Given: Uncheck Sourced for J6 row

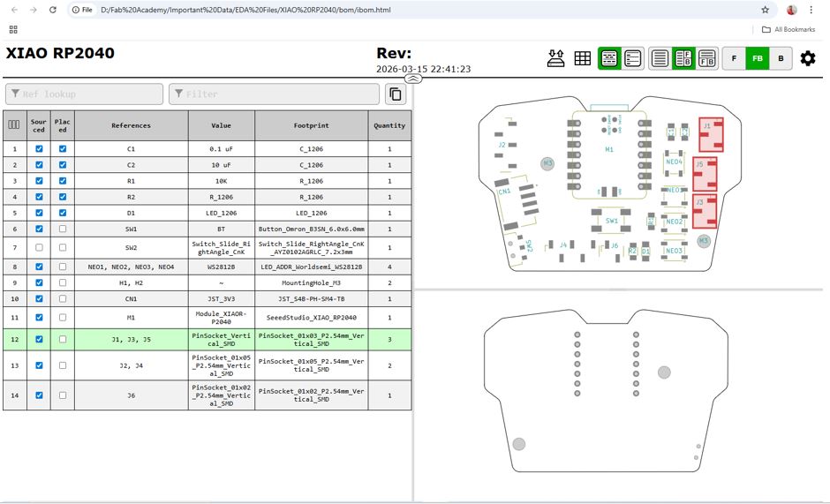Looking at the screenshot, I should [39, 395].
